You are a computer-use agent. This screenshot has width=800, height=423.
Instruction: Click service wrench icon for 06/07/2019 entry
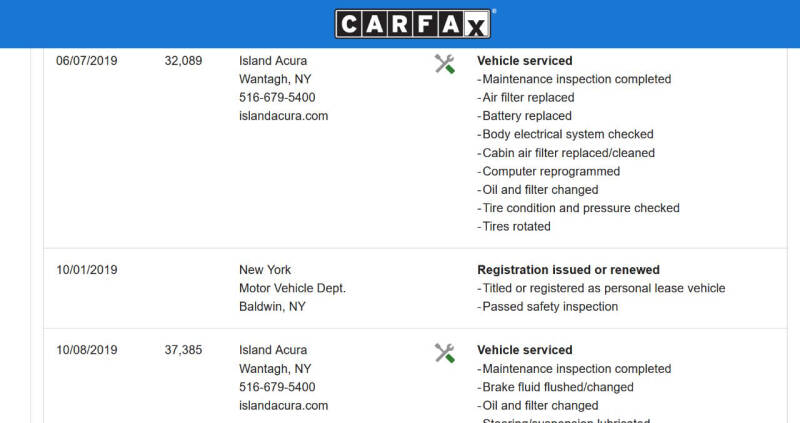[444, 64]
